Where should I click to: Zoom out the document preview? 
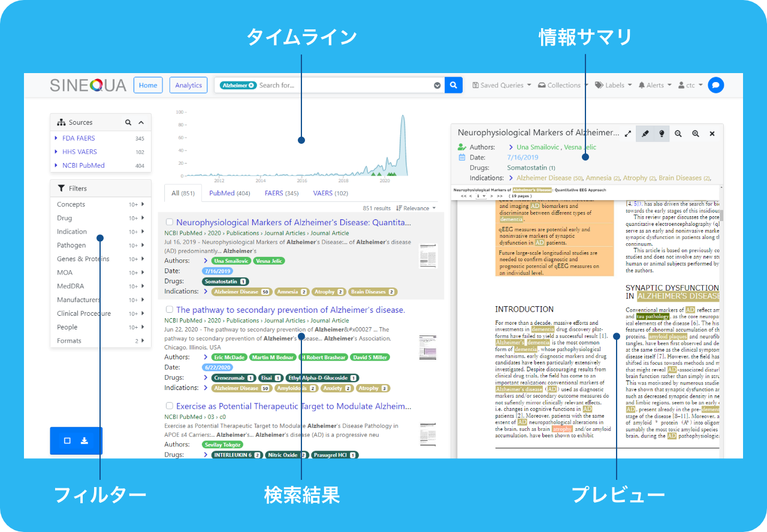[678, 134]
